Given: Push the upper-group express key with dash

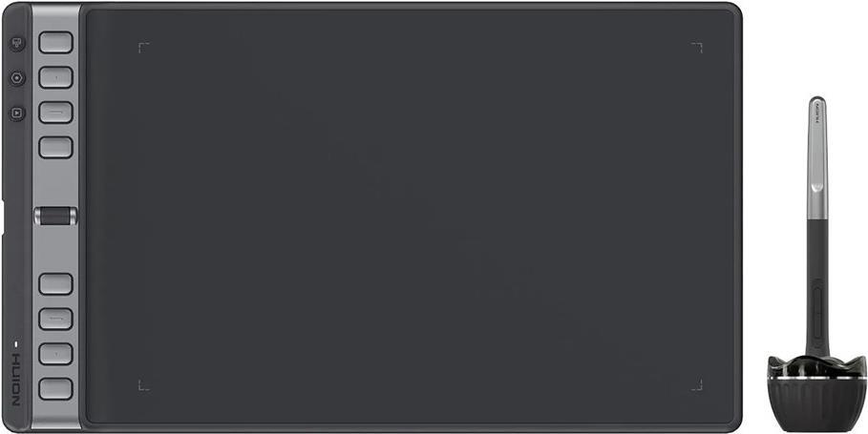Looking at the screenshot, I should tap(55, 113).
